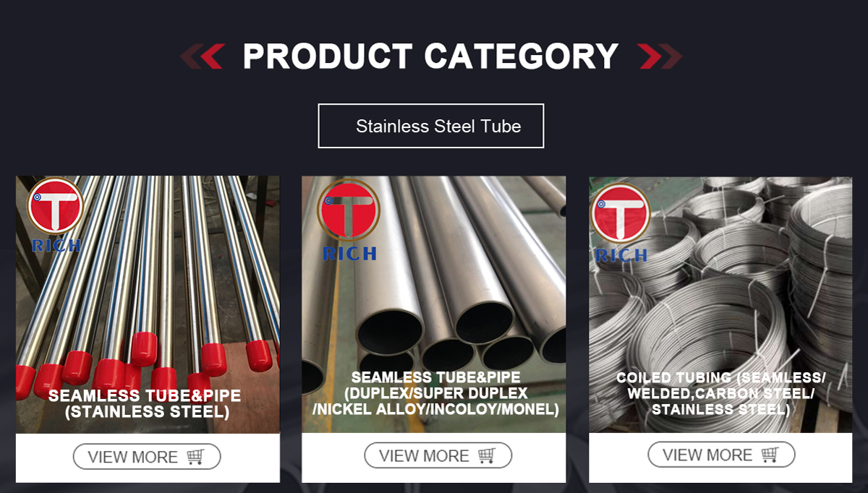
Task: Click the Rich logo on duplex tube image
Action: click(x=350, y=220)
